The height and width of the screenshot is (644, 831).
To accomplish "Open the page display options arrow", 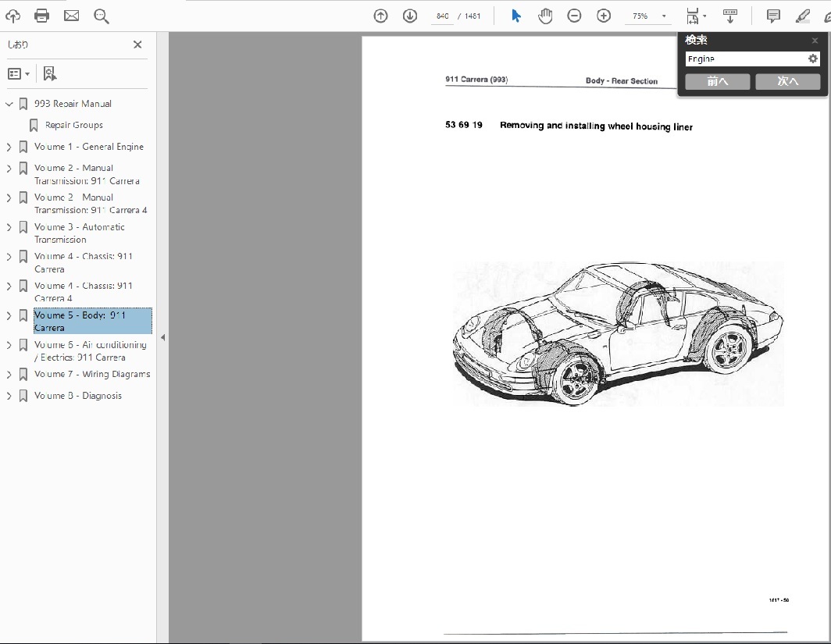I will tap(704, 16).
